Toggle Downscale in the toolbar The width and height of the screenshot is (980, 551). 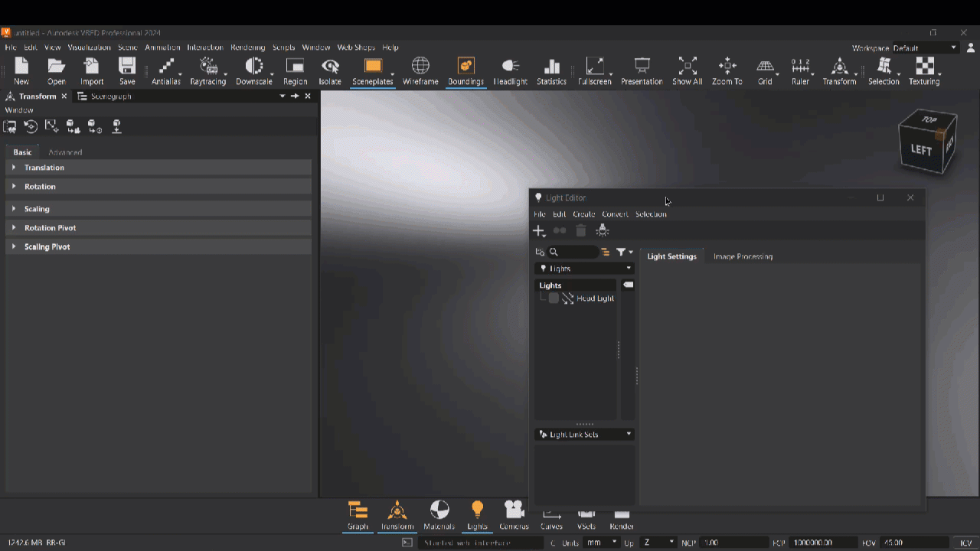253,71
